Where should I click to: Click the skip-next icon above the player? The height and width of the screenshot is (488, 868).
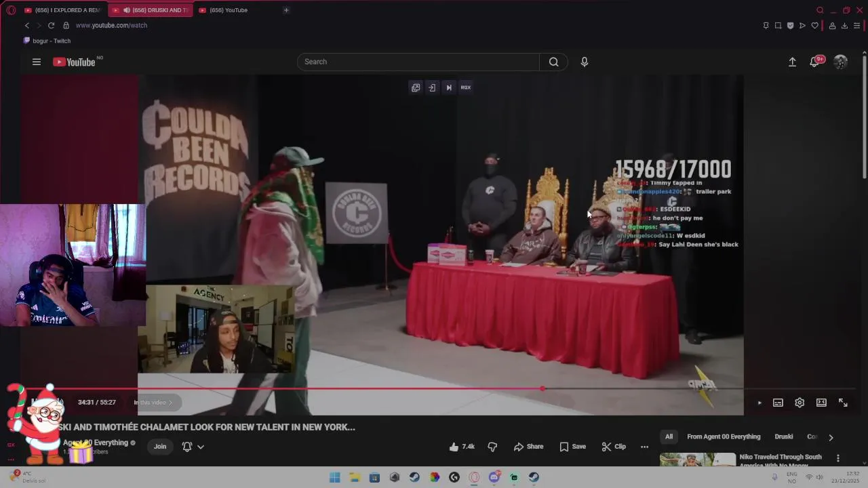[448, 87]
